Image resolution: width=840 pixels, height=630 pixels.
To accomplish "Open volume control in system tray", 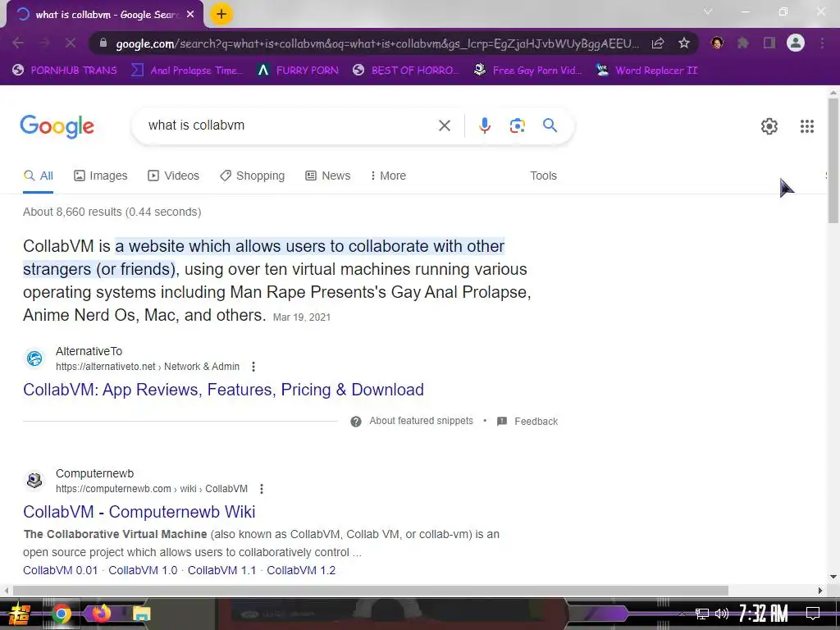I will click(x=722, y=614).
